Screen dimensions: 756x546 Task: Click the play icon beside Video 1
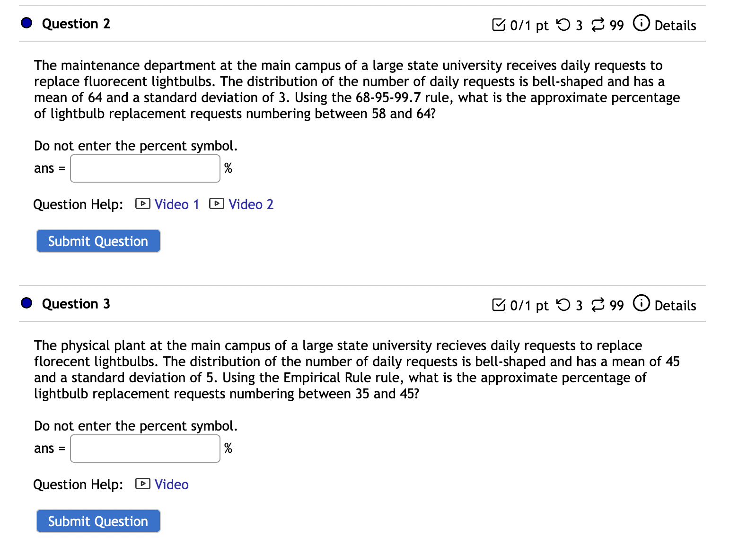coord(142,204)
